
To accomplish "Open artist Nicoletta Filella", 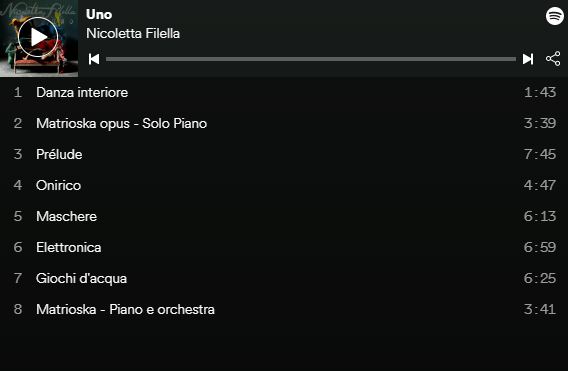I will (x=133, y=33).
